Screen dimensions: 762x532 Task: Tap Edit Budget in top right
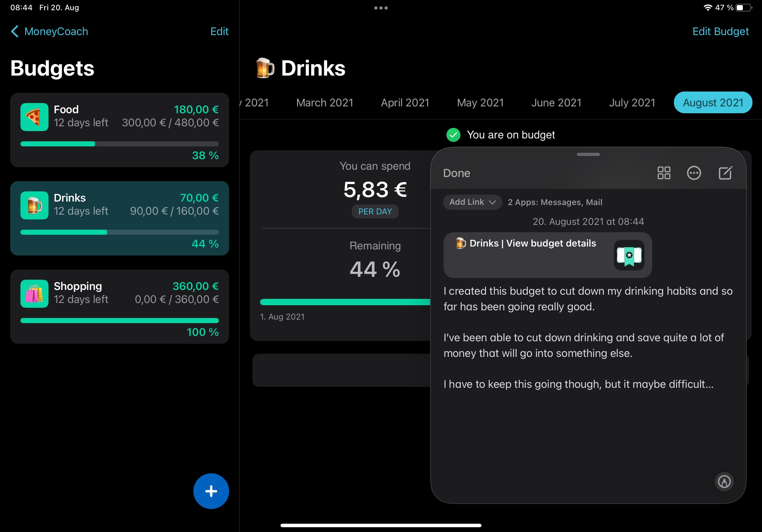(720, 32)
